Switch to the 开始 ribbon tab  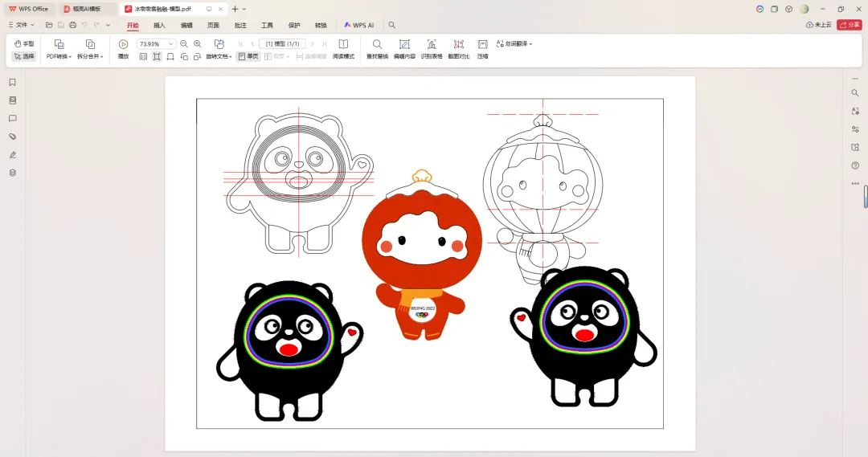133,26
